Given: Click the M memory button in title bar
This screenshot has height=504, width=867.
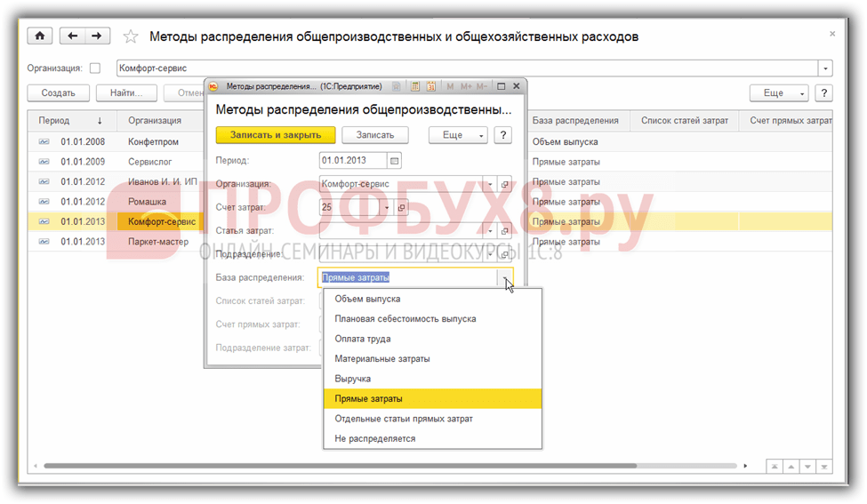Looking at the screenshot, I should (450, 86).
